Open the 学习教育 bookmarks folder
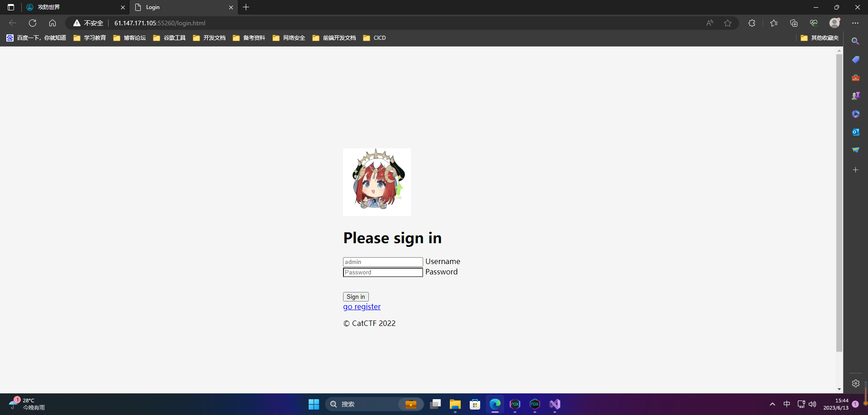 90,38
